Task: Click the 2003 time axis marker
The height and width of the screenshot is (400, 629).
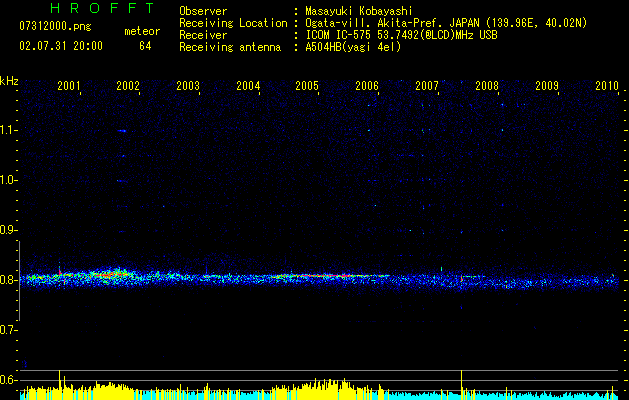Action: click(x=188, y=86)
